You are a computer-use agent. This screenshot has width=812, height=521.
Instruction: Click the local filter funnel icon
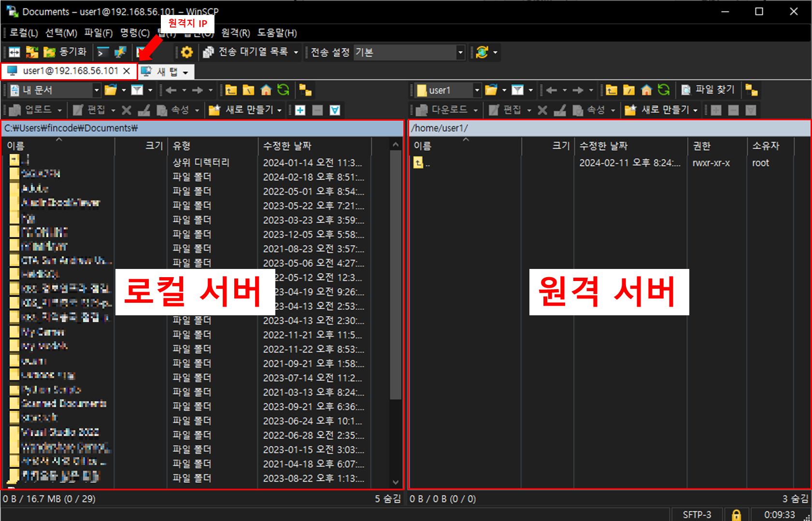pyautogui.click(x=137, y=90)
